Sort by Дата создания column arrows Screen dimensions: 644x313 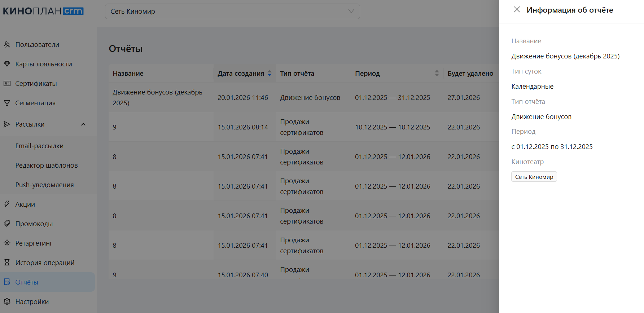(270, 74)
